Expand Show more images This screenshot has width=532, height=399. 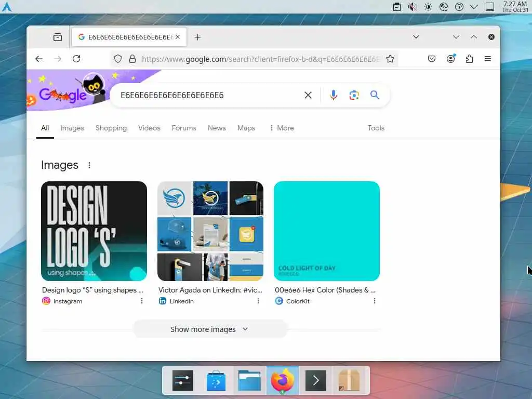pyautogui.click(x=210, y=329)
